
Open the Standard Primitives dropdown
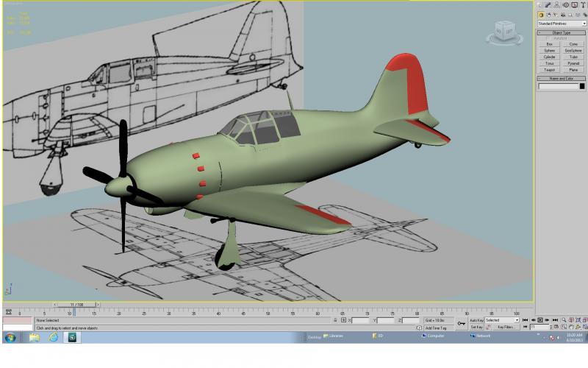coord(562,24)
